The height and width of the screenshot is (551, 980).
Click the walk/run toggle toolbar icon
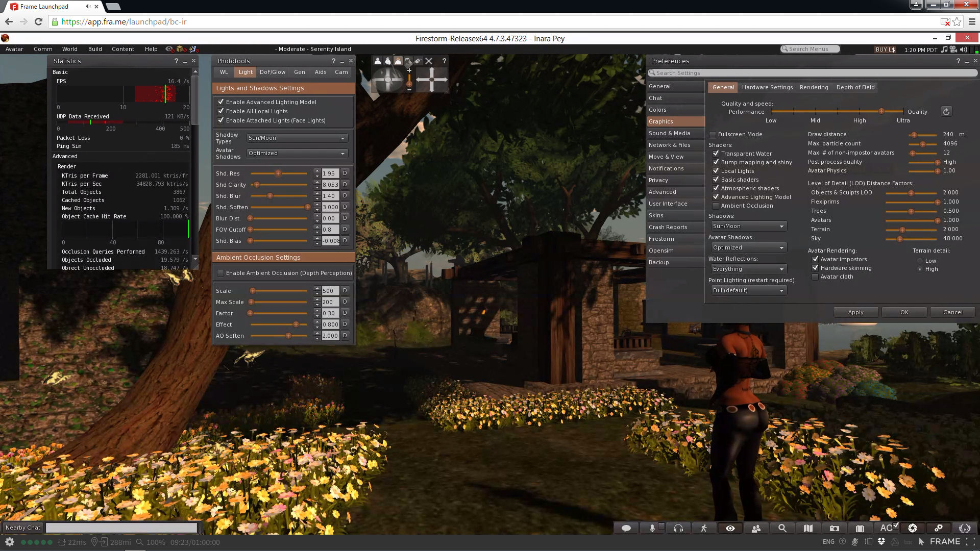[x=704, y=528]
